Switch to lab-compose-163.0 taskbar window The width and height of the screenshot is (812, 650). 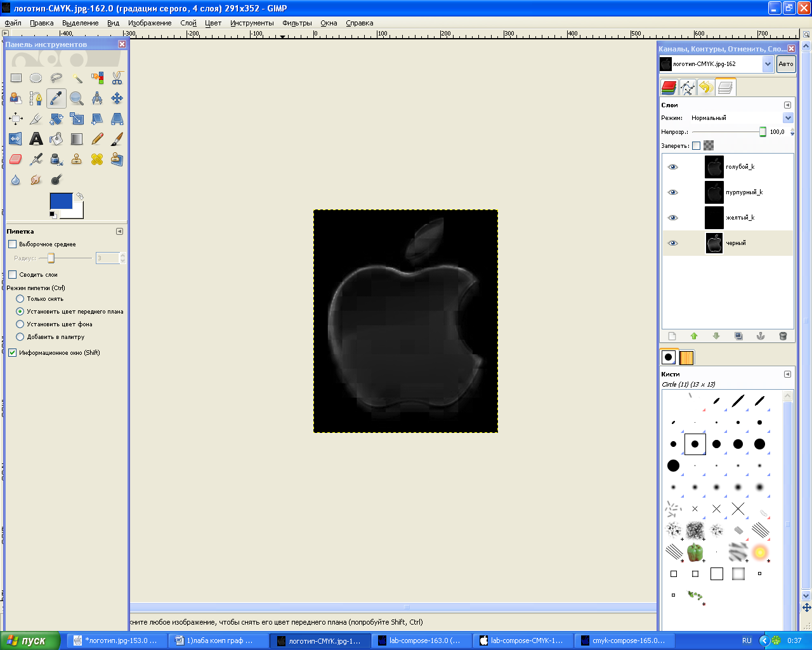click(x=421, y=640)
